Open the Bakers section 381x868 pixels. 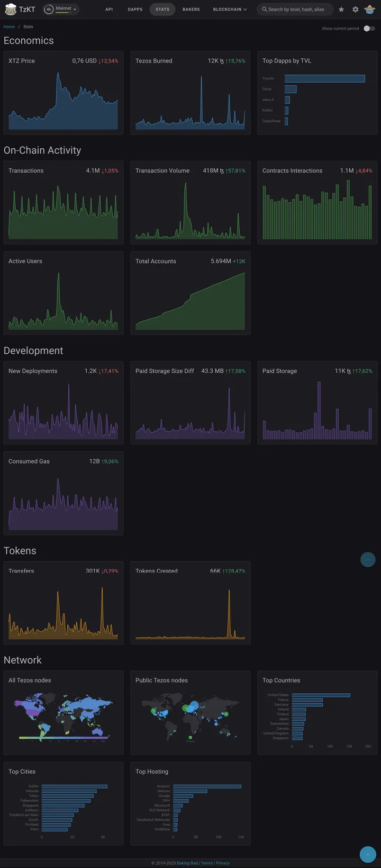tap(191, 9)
